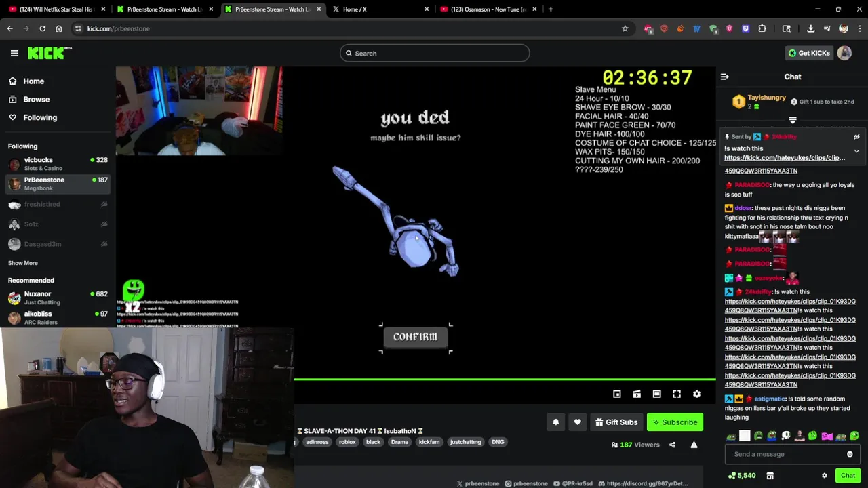Switch to the Home / X tab
Screen dimensions: 868x488
[x=380, y=9]
